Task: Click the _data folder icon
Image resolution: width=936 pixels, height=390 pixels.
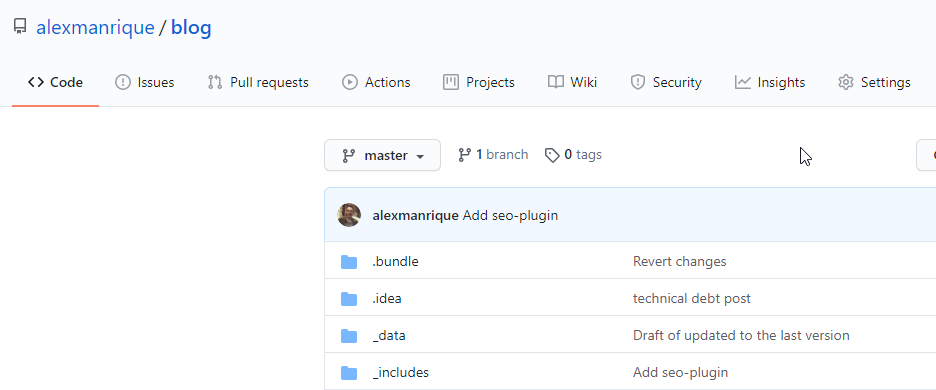Action: point(349,336)
